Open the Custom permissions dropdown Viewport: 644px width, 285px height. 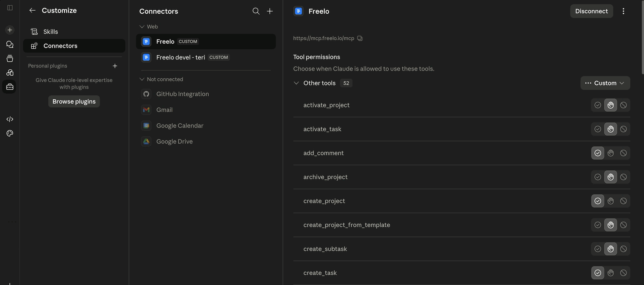point(605,83)
